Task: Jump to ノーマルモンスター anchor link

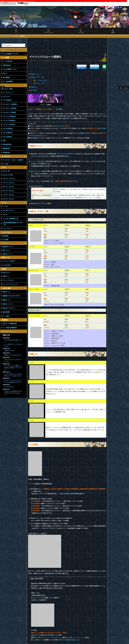Action: [x=42, y=80]
